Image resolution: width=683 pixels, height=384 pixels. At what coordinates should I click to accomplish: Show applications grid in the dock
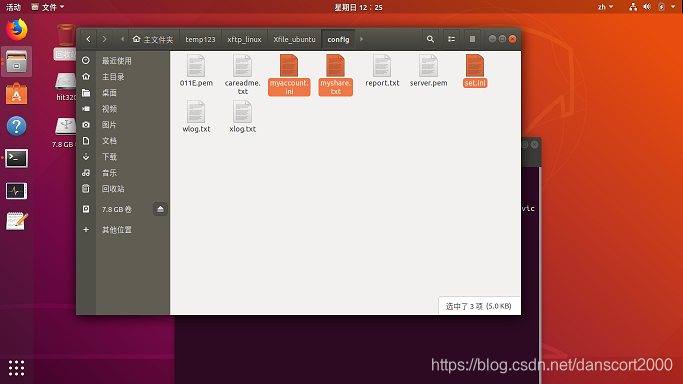17,368
